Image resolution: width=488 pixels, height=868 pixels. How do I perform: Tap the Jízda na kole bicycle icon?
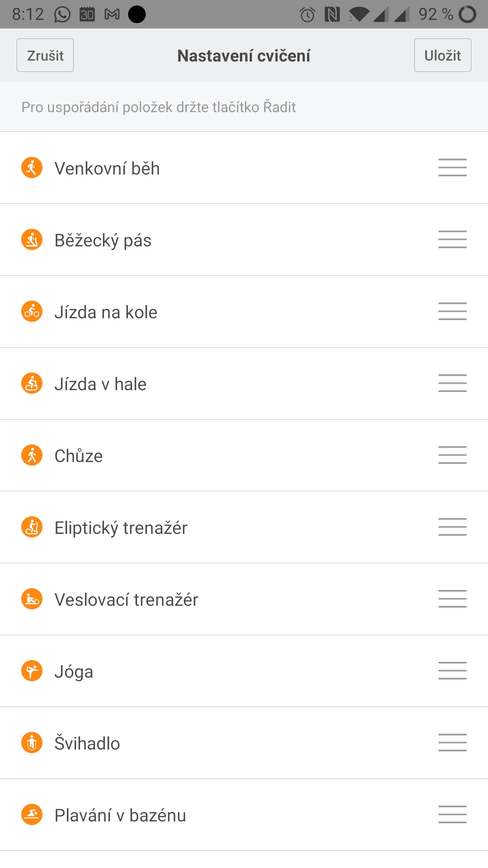coord(32,311)
